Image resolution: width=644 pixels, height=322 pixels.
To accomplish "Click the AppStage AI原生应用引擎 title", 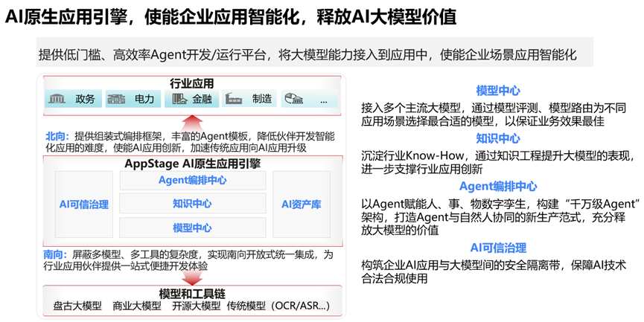I will point(193,164).
